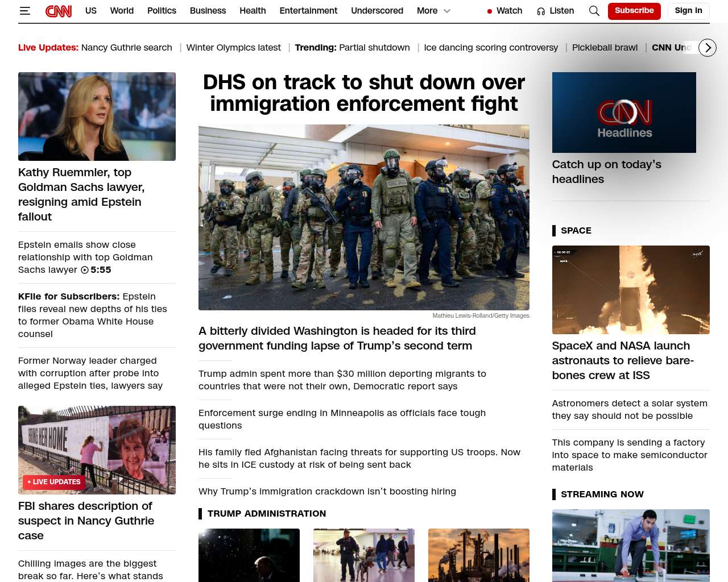
Task: Go to the CNN logo homepage
Action: tap(59, 11)
